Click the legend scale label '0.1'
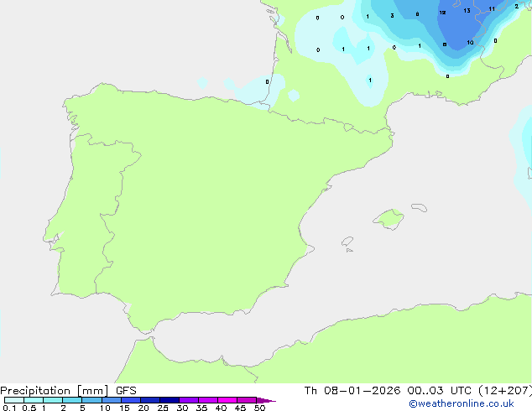The height and width of the screenshot is (411, 532). point(9,408)
